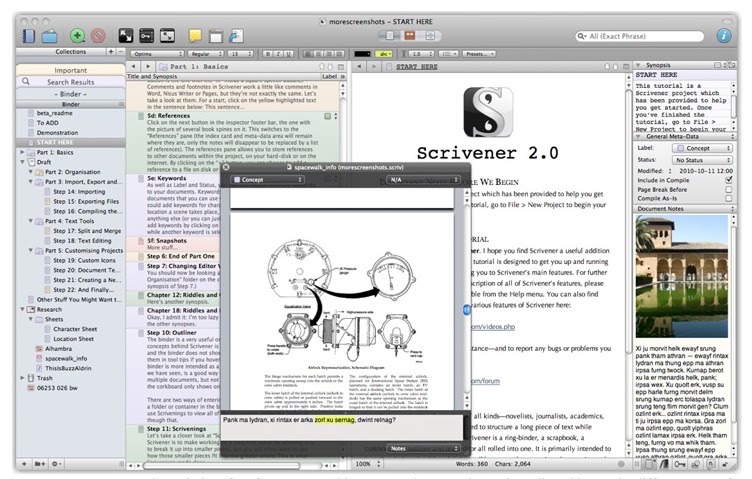
Task: Select the Alhambra image item in binder
Action: [58, 349]
